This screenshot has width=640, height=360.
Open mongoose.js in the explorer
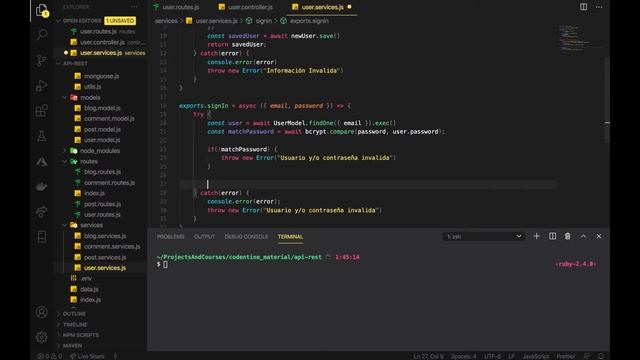[x=101, y=76]
